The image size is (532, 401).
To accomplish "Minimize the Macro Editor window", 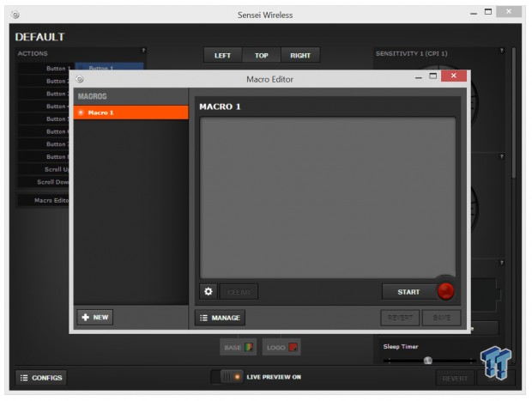I will (x=419, y=77).
